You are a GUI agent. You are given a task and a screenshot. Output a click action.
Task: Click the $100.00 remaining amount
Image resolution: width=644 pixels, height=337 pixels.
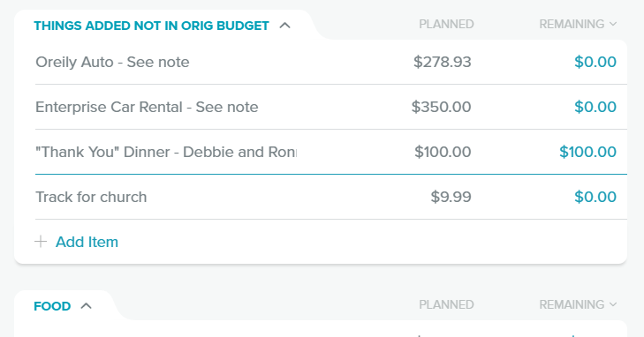587,152
